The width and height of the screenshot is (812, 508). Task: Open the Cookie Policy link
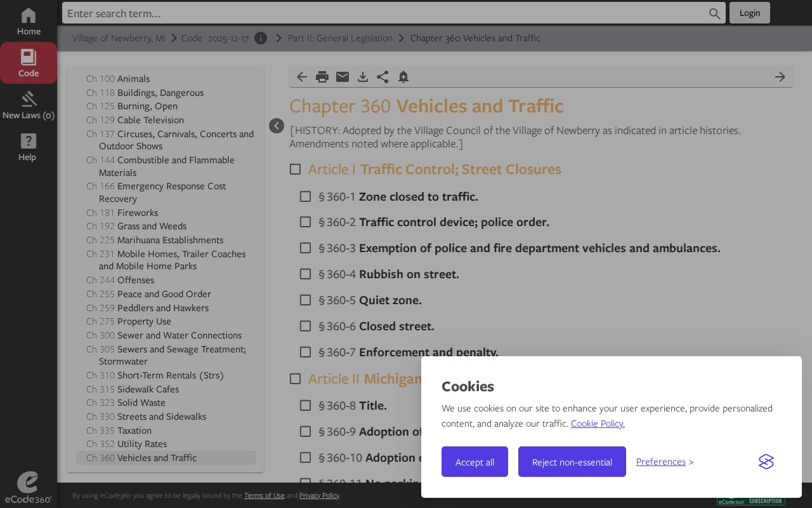[x=598, y=424]
